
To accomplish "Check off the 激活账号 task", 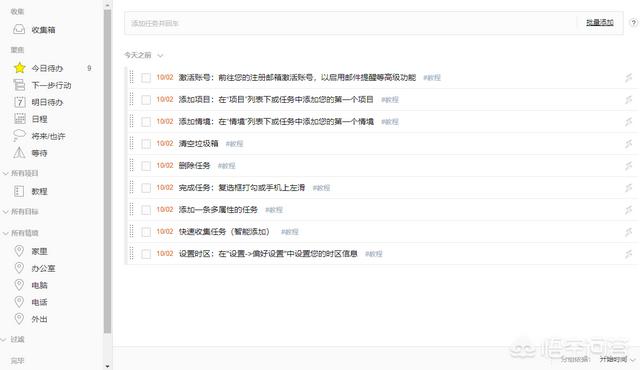I will [x=146, y=78].
